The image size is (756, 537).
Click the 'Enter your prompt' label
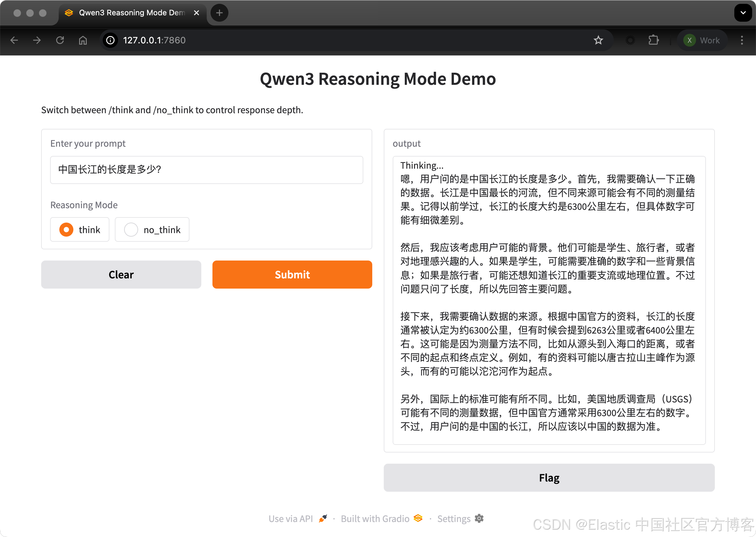(x=88, y=143)
